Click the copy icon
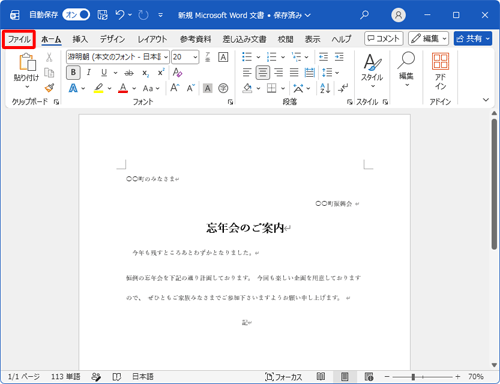Viewport: 500px width, 384px height. pyautogui.click(x=49, y=72)
